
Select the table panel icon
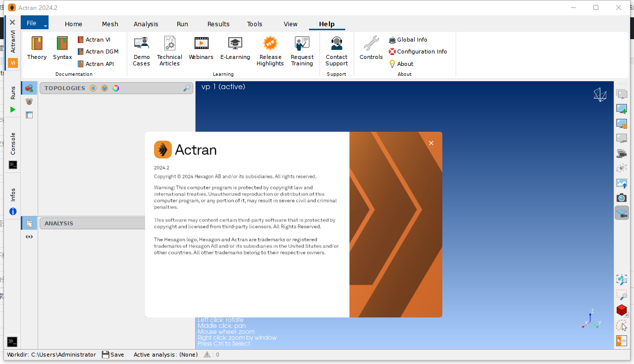(x=29, y=115)
